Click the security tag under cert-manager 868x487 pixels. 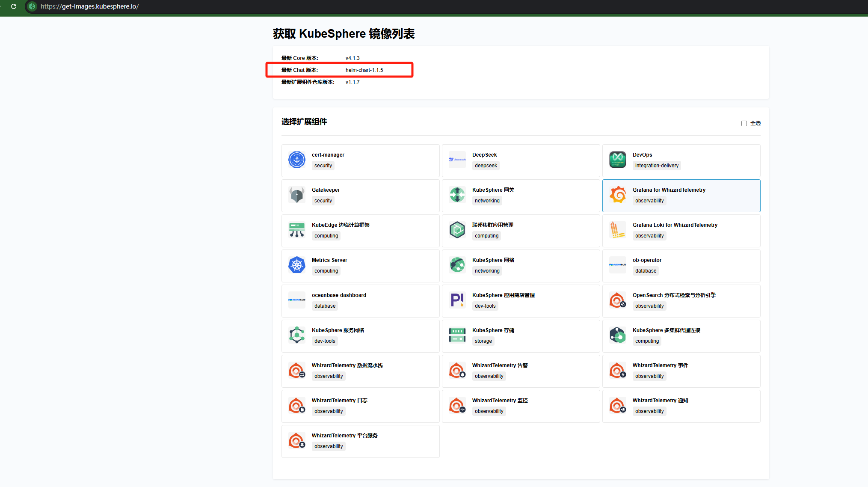(323, 166)
